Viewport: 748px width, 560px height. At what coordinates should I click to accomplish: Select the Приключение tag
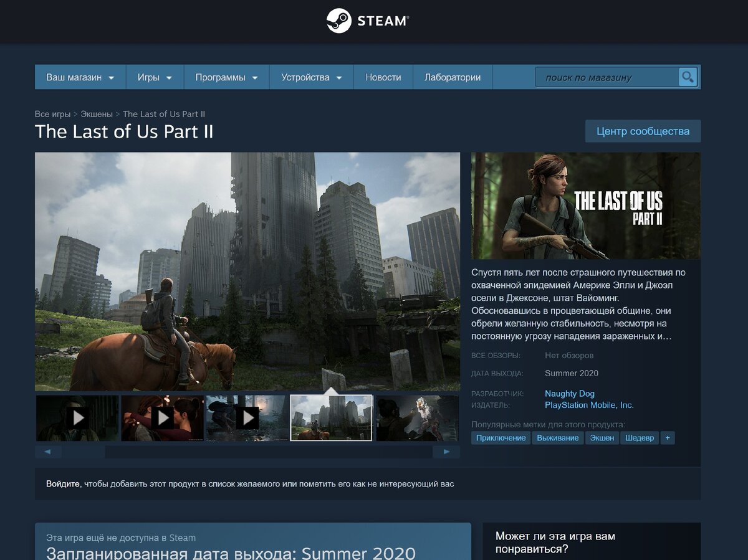click(x=501, y=438)
